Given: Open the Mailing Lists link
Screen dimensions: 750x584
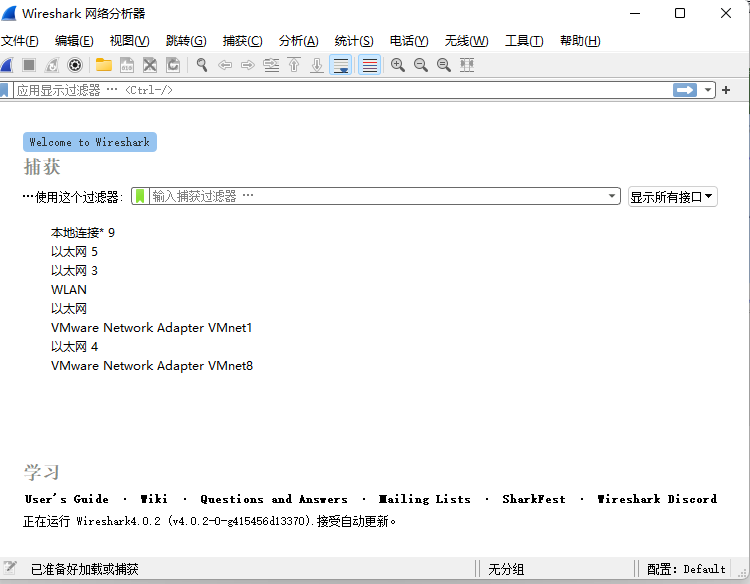Looking at the screenshot, I should click(x=425, y=499).
